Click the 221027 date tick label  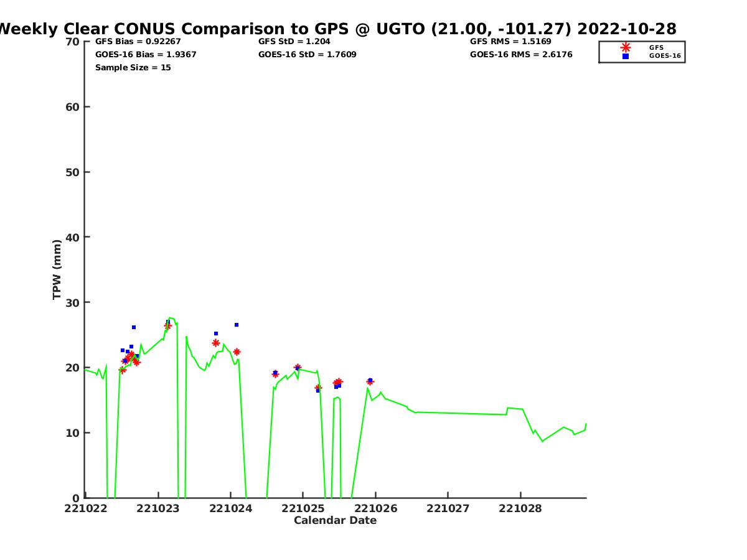point(448,508)
